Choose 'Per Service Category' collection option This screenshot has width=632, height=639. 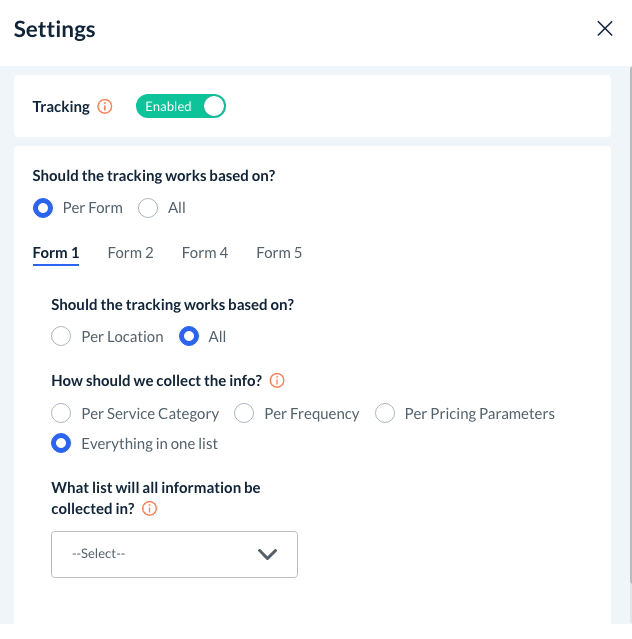(x=62, y=413)
